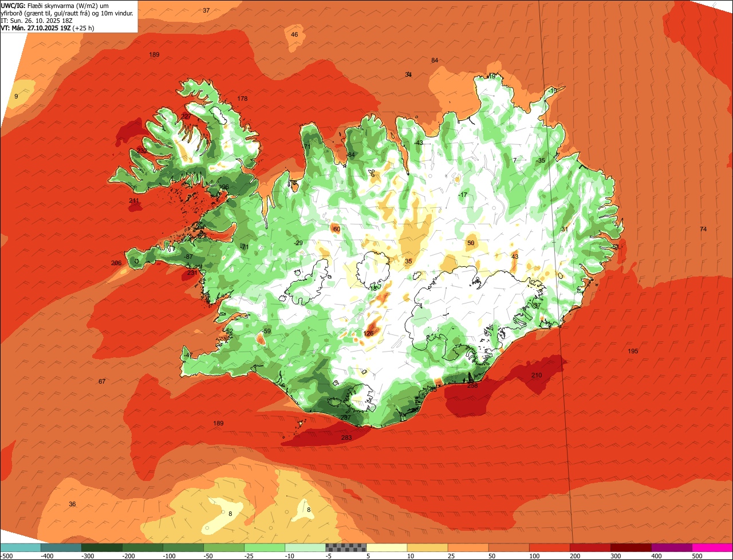Click the title line "UWC/IG: Flæði skynvarma (W/m2) um"
This screenshot has width=733, height=560.
pos(56,5)
